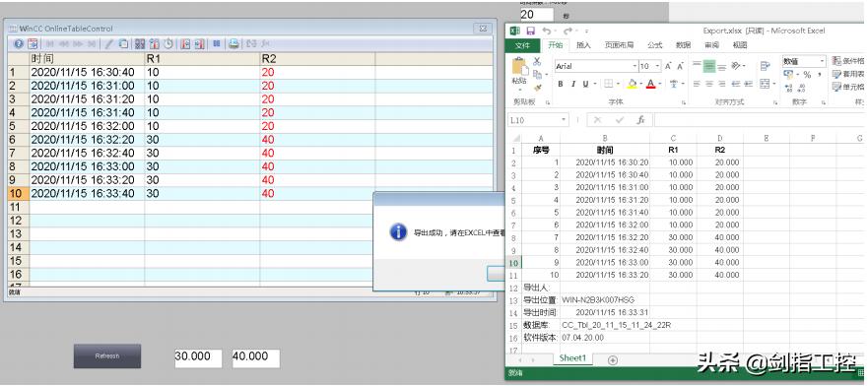Switch to Excel 视图 tab
Viewport: 868px width, 386px height.
740,45
